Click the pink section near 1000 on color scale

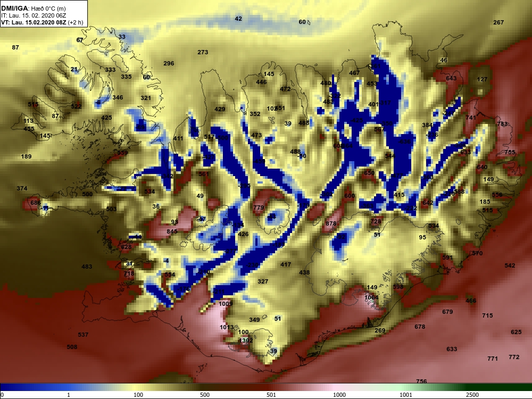(336, 387)
